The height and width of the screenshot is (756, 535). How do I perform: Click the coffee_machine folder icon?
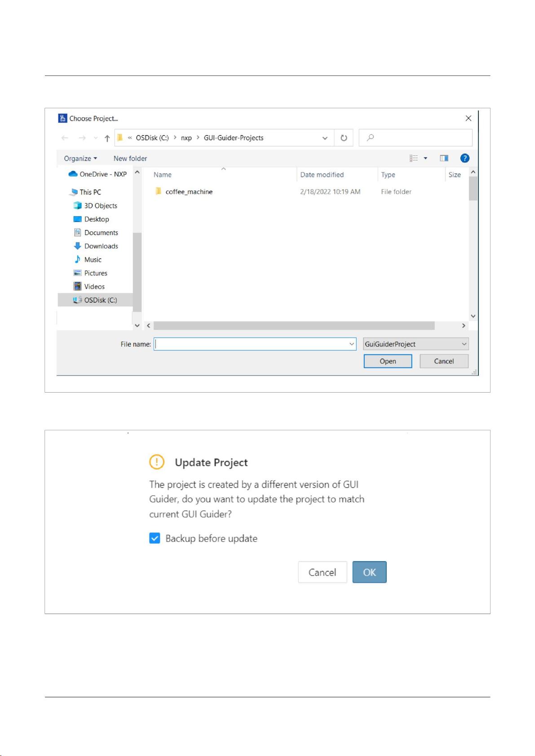pos(158,191)
